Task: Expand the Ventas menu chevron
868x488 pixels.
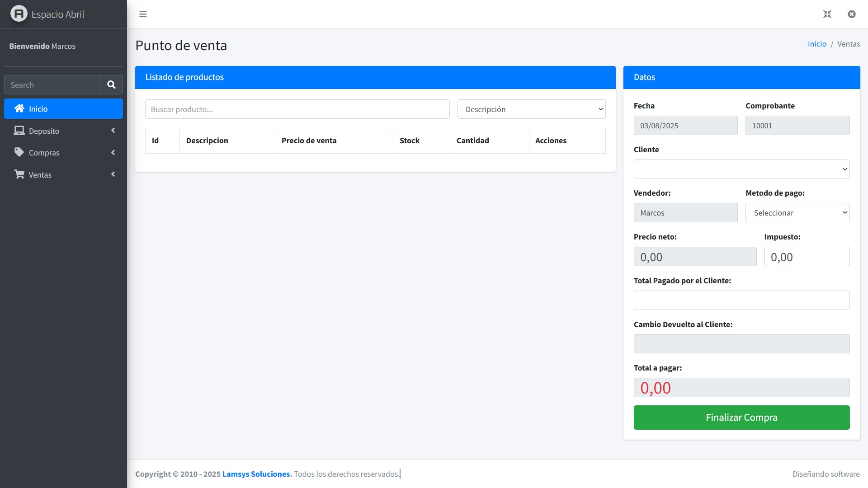Action: coord(113,174)
